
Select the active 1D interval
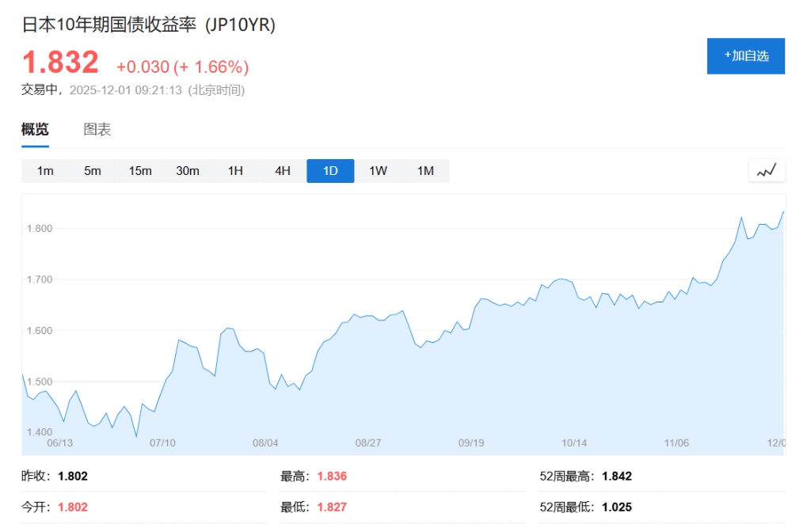point(330,171)
